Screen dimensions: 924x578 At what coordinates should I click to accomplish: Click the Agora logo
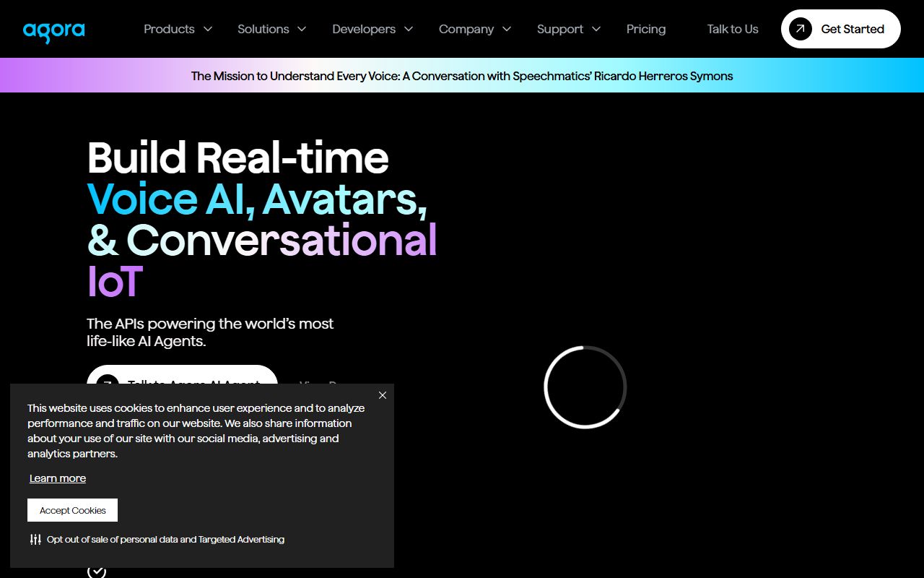coord(54,30)
